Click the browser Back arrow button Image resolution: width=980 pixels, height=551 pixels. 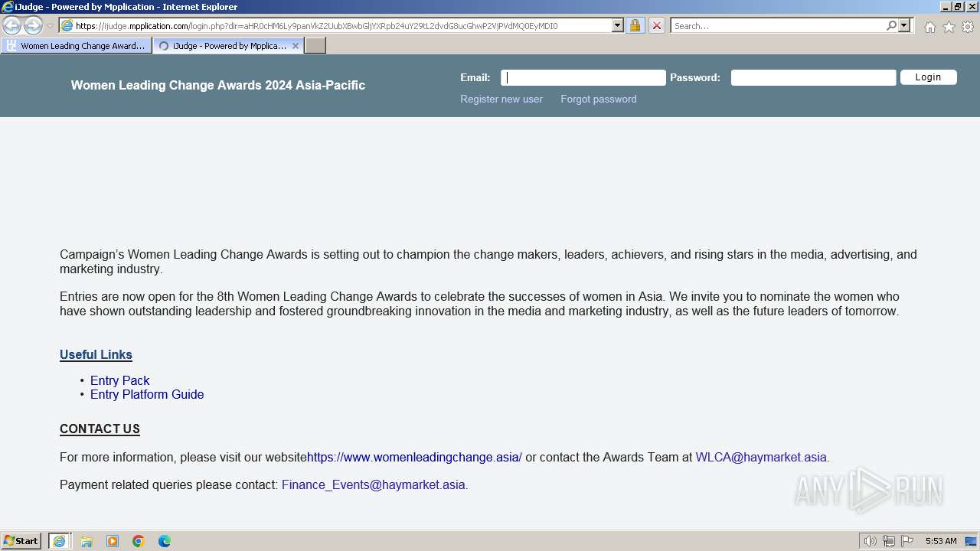click(11, 25)
